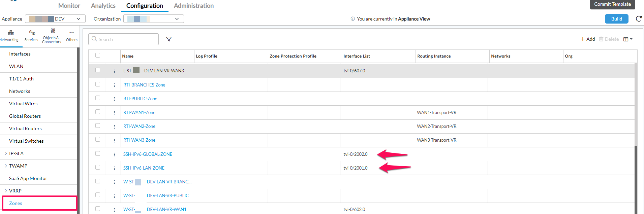Click the filter funnel icon

(x=169, y=39)
